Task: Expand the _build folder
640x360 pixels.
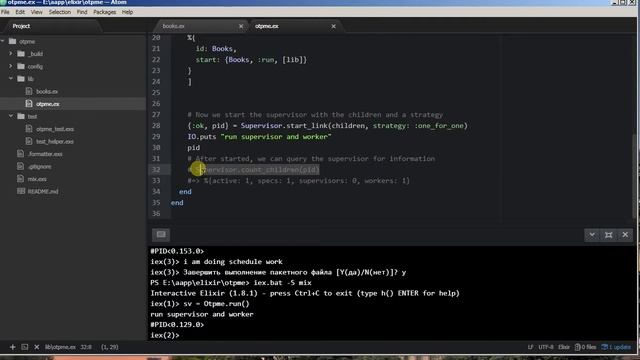Action: [x=11, y=53]
